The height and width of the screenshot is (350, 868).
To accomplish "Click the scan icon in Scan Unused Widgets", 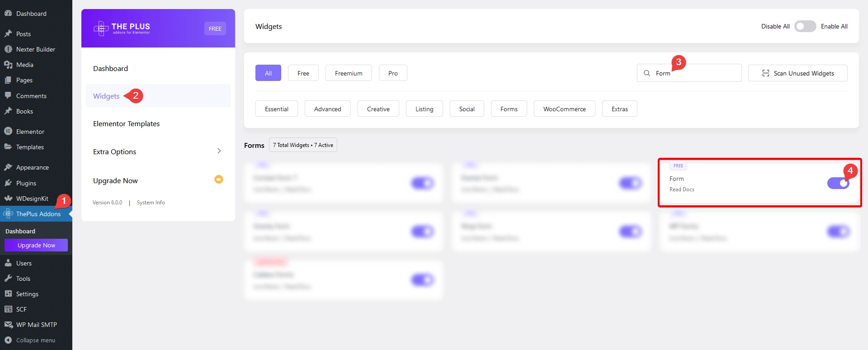I will pos(766,73).
